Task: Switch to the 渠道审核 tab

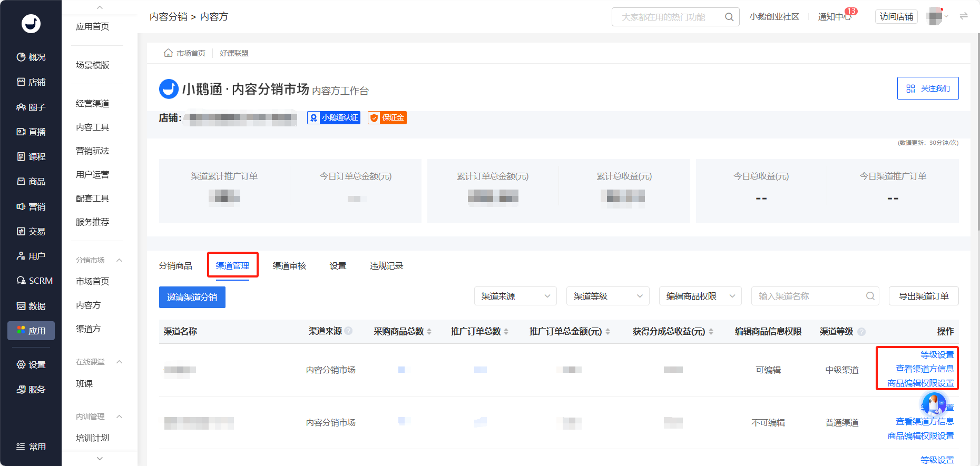Action: tap(289, 266)
